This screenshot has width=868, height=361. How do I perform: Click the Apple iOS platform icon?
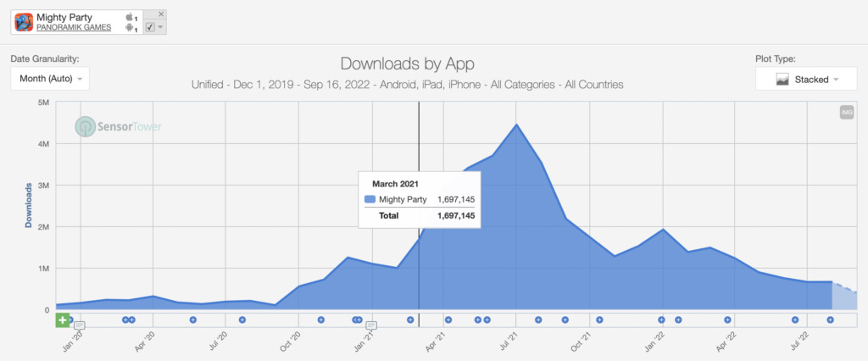coord(130,17)
